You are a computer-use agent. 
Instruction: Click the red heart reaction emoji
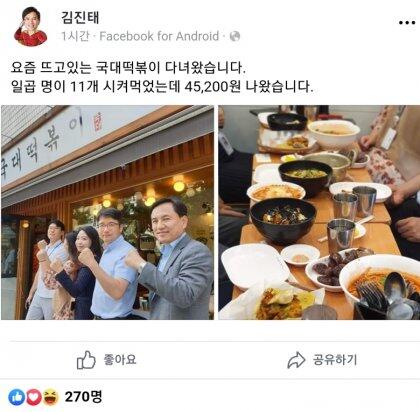pos(34,397)
